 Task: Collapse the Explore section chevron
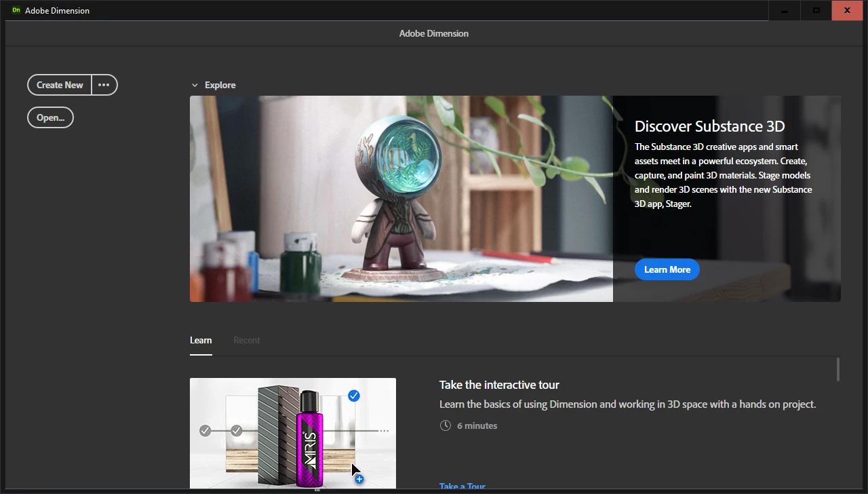(x=195, y=85)
